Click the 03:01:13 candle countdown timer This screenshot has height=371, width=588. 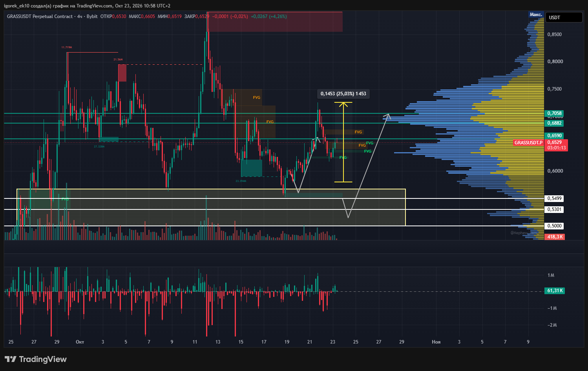(557, 148)
